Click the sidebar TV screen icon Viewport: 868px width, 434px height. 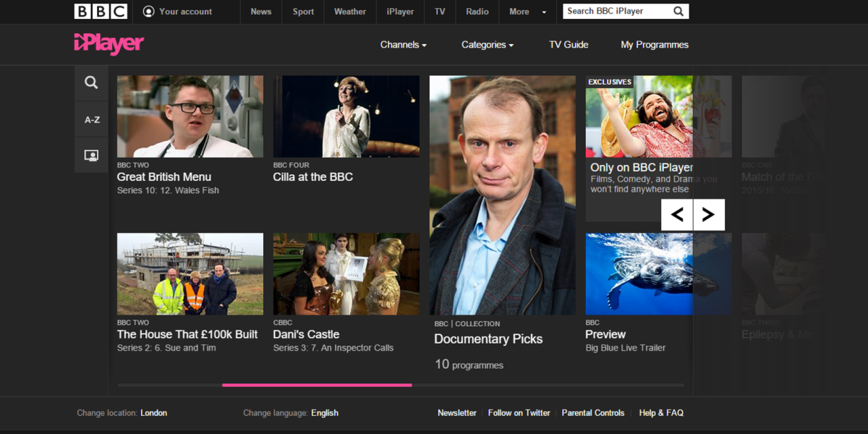(91, 155)
